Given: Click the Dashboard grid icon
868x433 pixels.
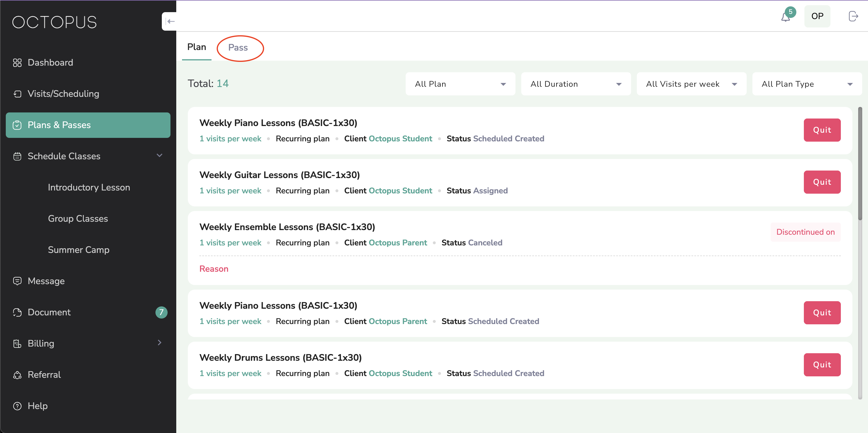Looking at the screenshot, I should pyautogui.click(x=17, y=63).
